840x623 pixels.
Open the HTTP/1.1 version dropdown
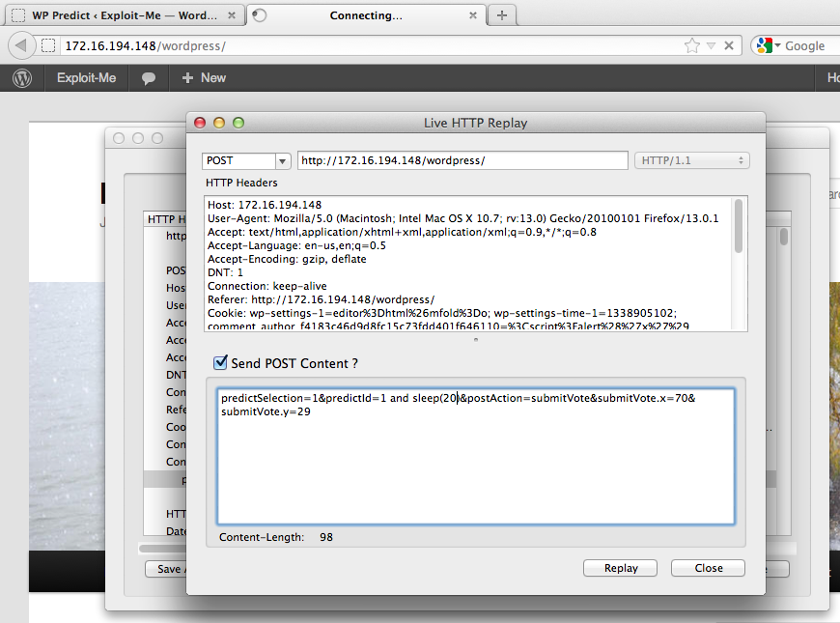click(691, 160)
